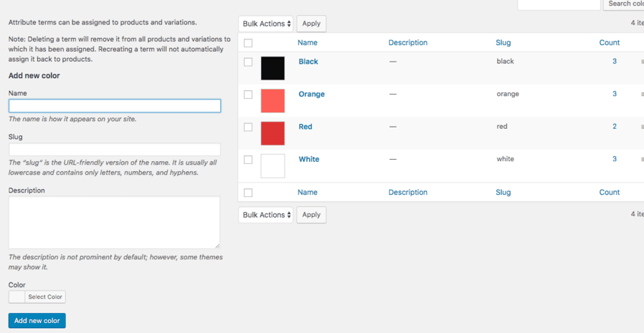
Task: Click the slug text 'black'
Action: pyautogui.click(x=505, y=61)
